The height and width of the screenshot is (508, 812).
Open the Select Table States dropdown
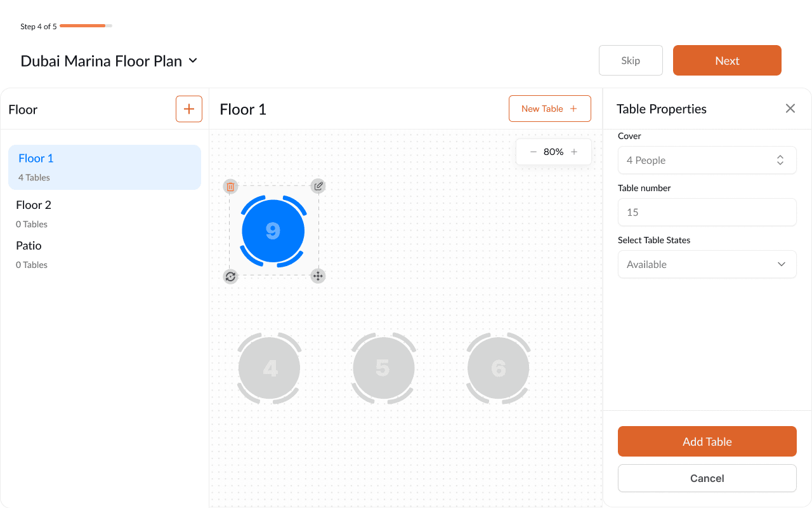[x=707, y=264]
